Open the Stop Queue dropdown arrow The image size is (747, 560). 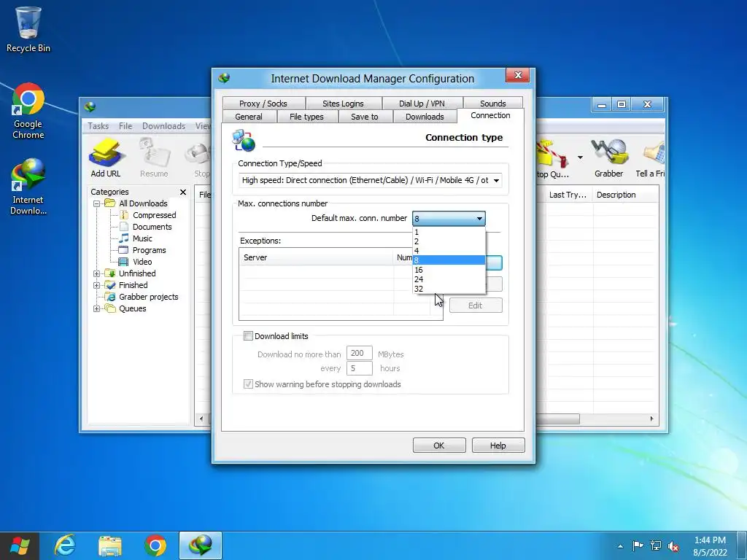coord(580,157)
